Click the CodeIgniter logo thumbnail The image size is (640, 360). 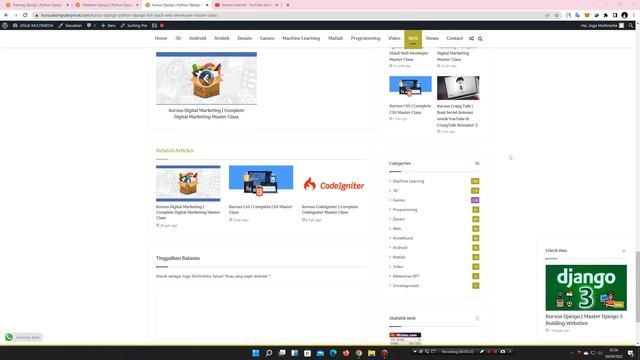pyautogui.click(x=333, y=184)
